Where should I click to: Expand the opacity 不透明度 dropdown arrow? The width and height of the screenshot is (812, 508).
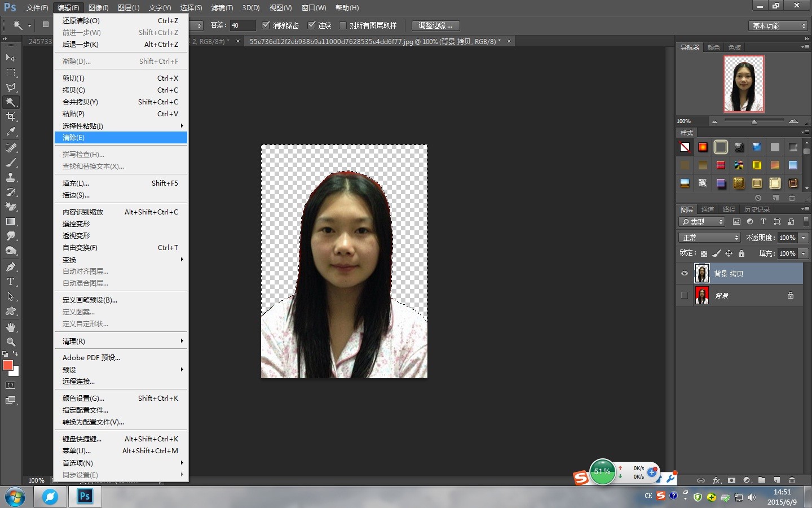tap(804, 238)
